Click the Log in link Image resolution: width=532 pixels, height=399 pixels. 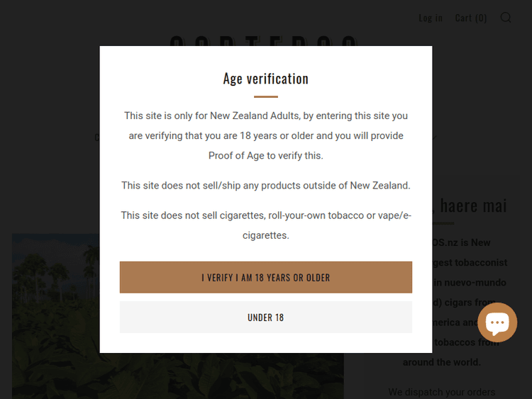(430, 18)
